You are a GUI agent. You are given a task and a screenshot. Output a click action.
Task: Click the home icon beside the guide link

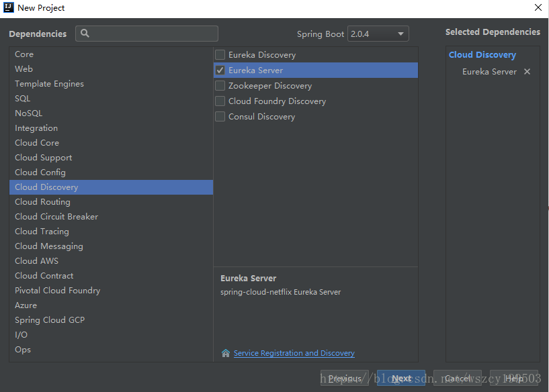click(226, 353)
